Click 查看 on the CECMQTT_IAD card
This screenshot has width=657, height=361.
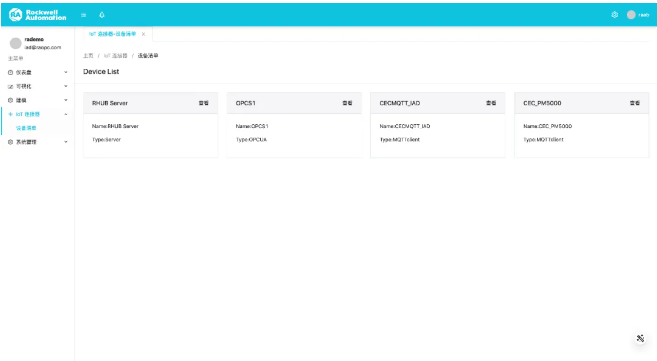pyautogui.click(x=491, y=103)
